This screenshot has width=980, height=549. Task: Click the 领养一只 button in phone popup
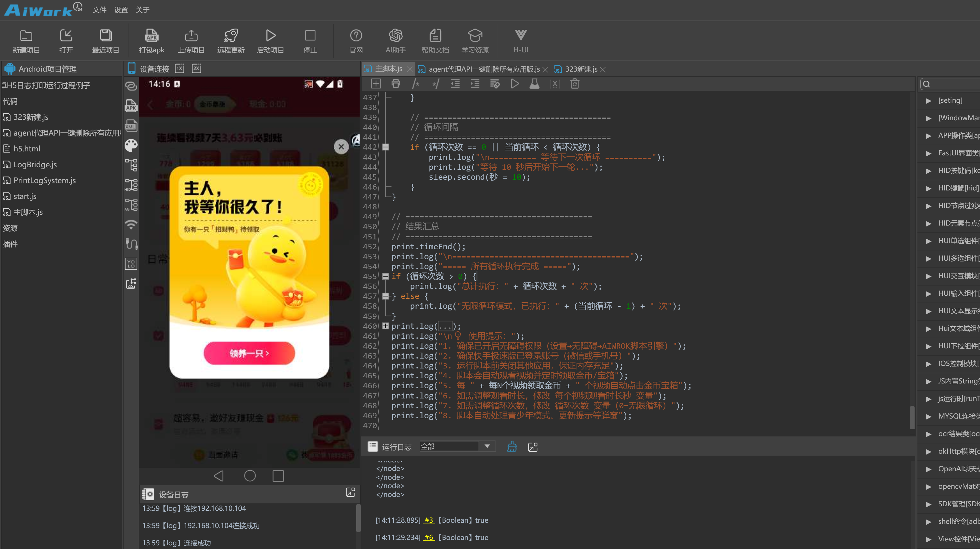[x=249, y=353]
